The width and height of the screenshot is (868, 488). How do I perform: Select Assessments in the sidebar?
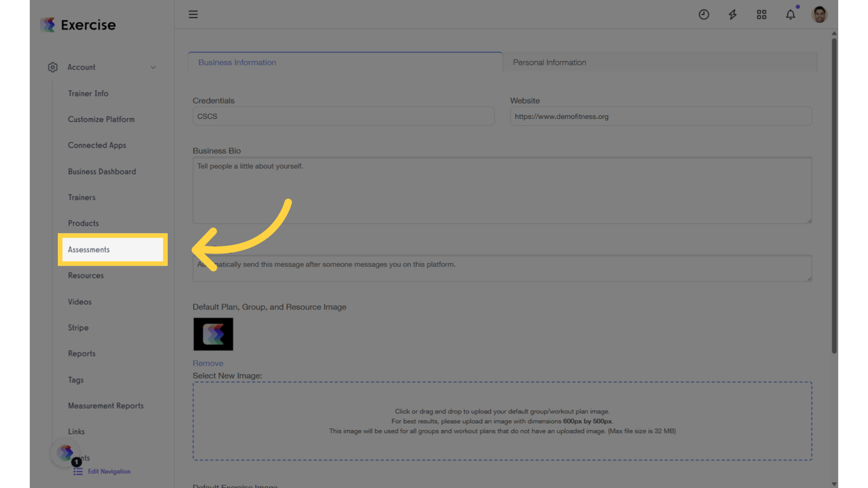click(x=88, y=249)
